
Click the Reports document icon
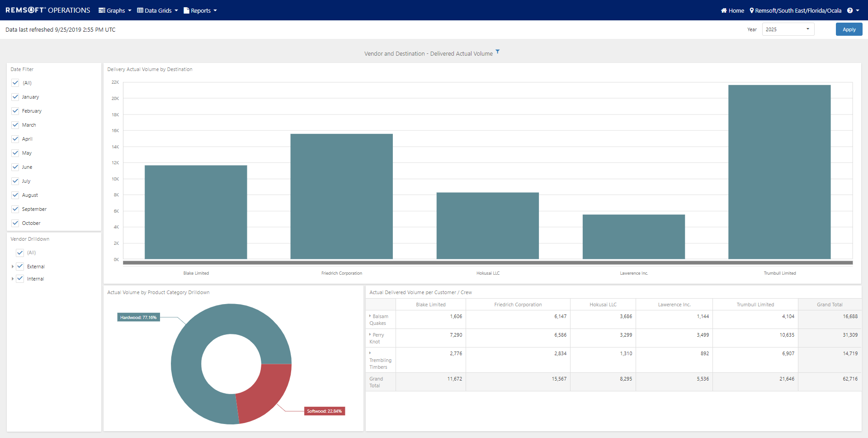pos(187,10)
